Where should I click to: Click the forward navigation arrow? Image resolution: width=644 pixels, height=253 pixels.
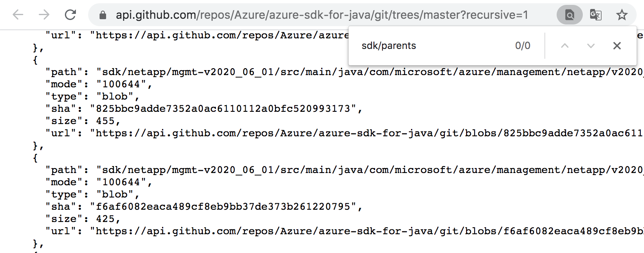[x=44, y=14]
